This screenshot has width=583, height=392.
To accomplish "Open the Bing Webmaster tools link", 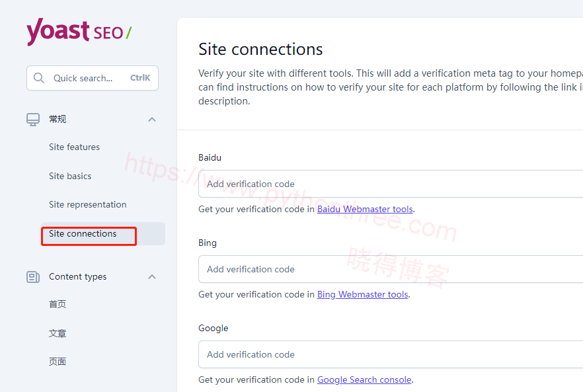I will point(362,294).
